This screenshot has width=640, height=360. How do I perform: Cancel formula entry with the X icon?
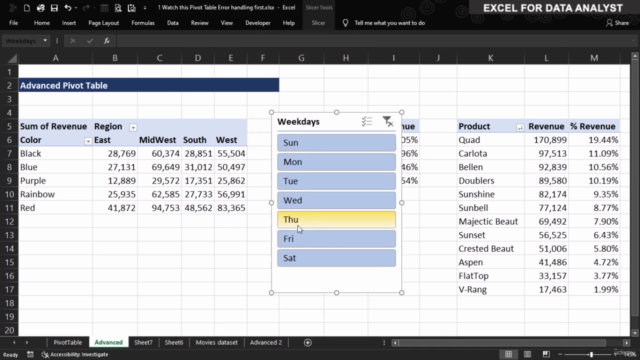pyautogui.click(x=73, y=41)
